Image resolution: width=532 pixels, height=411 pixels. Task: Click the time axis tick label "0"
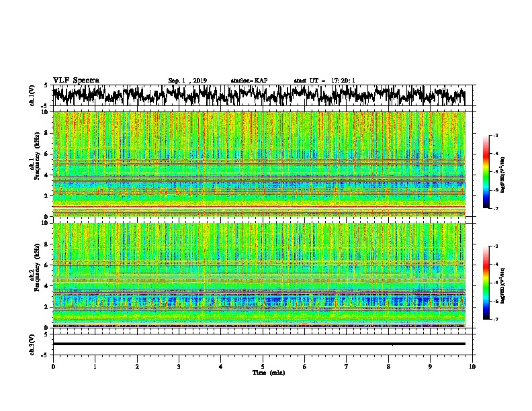coord(53,366)
